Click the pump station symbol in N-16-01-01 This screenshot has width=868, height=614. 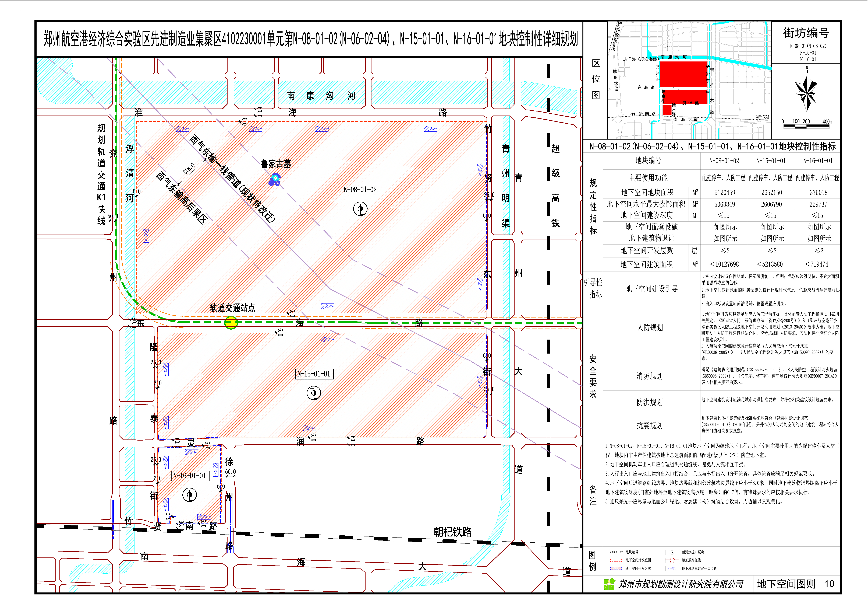[x=189, y=494]
